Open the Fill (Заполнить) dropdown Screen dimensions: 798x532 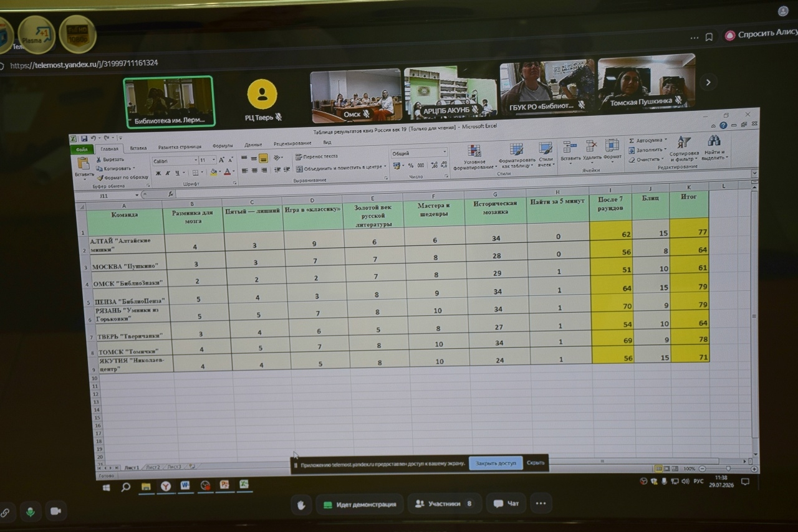648,150
